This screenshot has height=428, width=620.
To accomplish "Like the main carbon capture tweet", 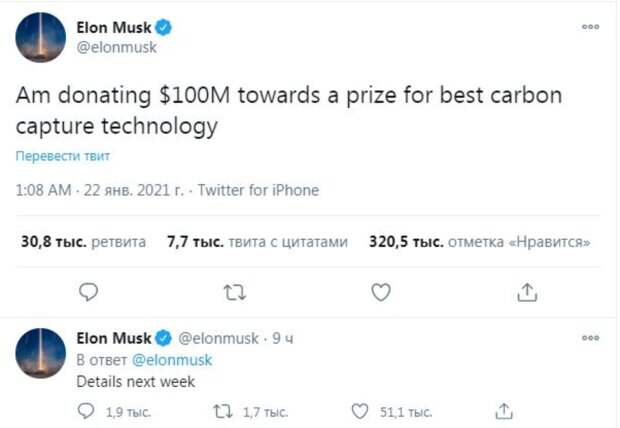I will point(381,292).
